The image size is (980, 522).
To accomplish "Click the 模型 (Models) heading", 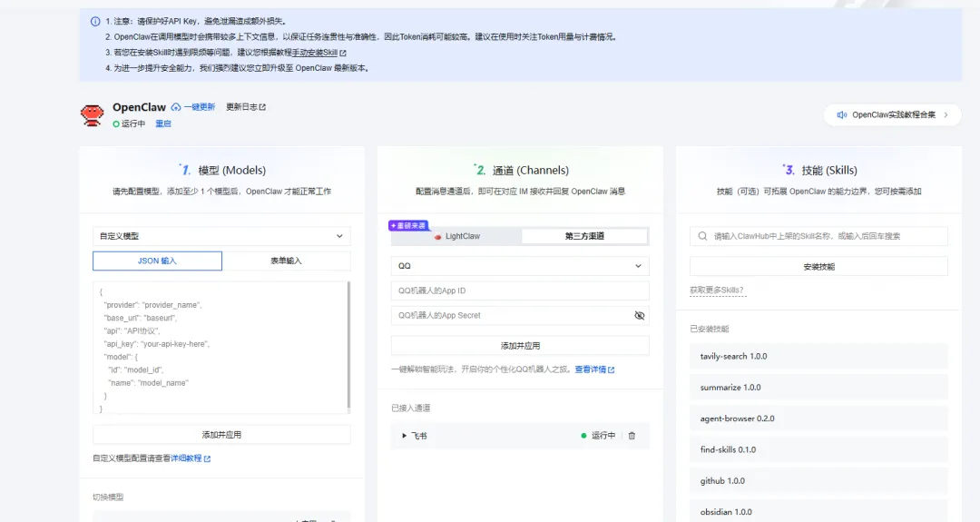I will coord(232,170).
